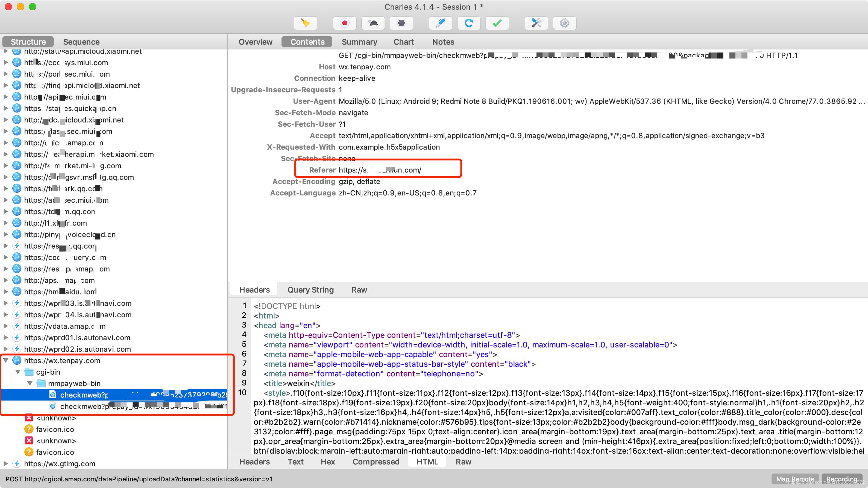Switch to Sequence view

(x=81, y=42)
